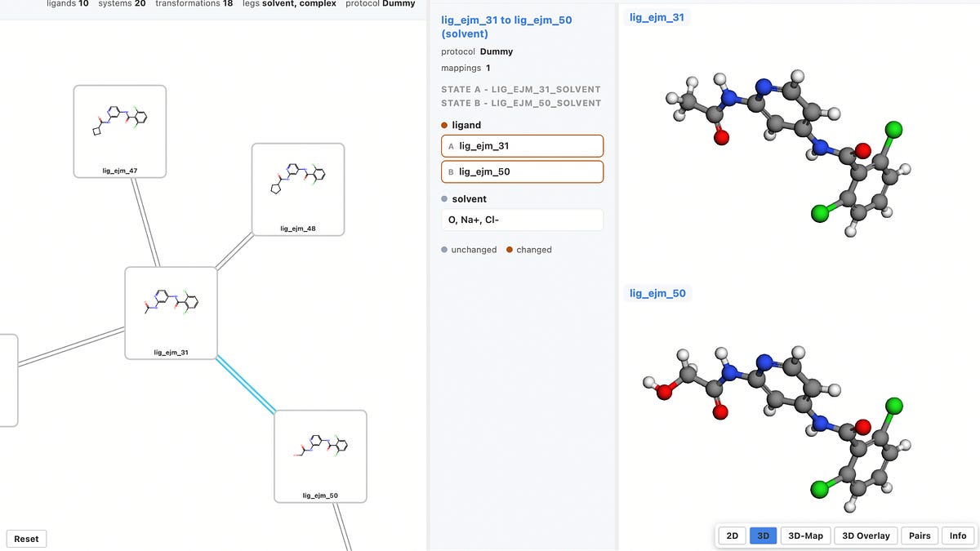
Task: Select the lig_ejm_50 network node
Action: pos(320,456)
